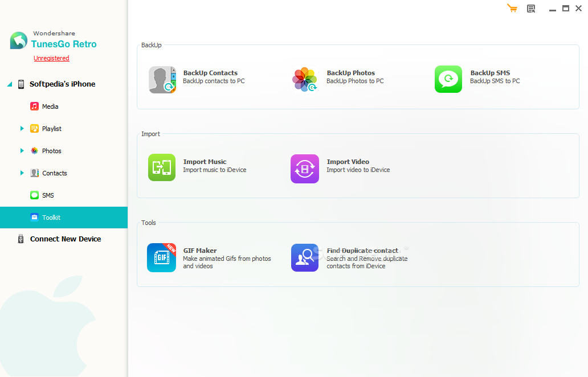Image resolution: width=588 pixels, height=377 pixels.
Task: Click the yellow Playlist icon
Action: click(x=35, y=129)
